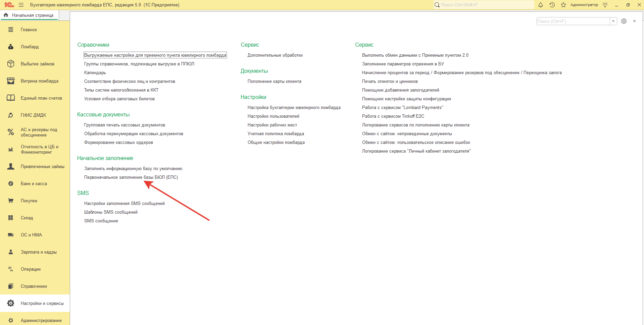Open Настройки пользователей link

pyautogui.click(x=274, y=116)
